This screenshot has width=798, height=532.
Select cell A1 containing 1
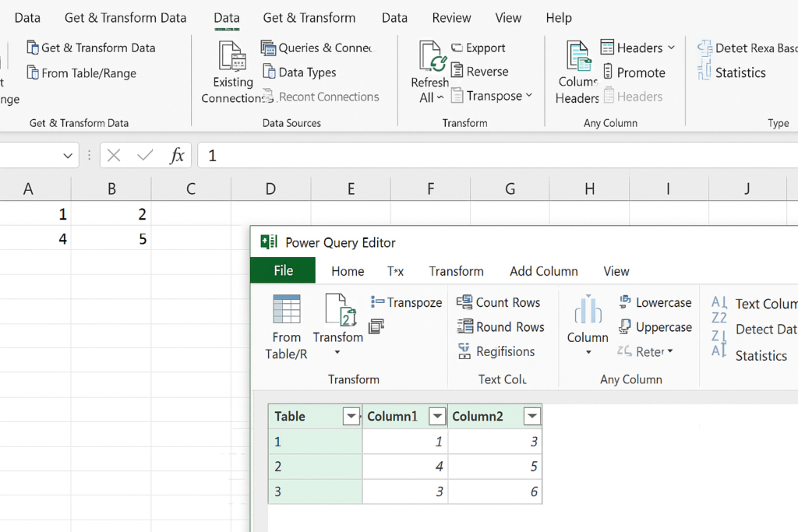(36, 213)
